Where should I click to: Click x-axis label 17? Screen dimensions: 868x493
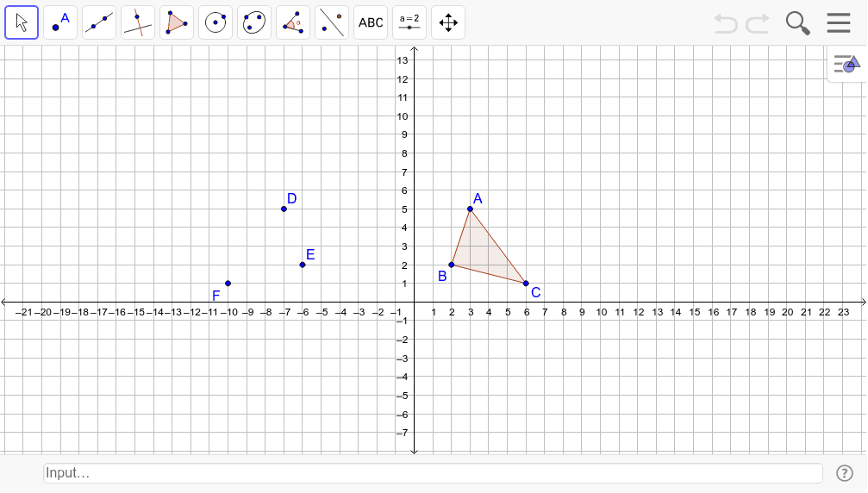(731, 312)
